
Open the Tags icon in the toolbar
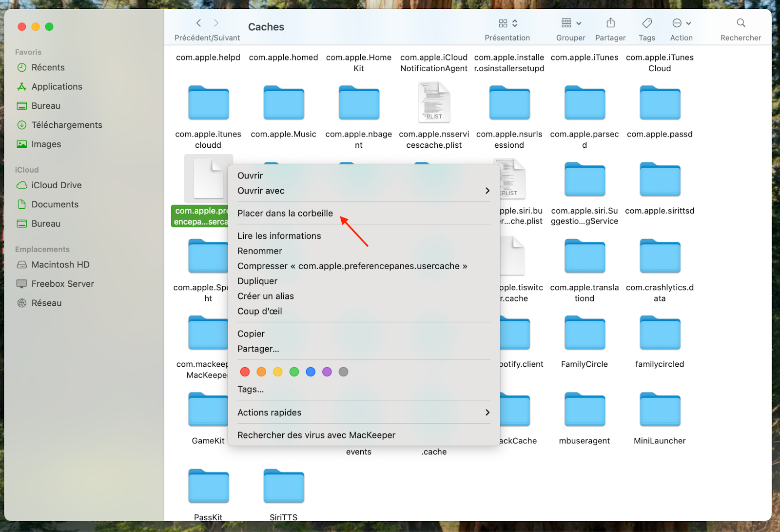pos(647,22)
